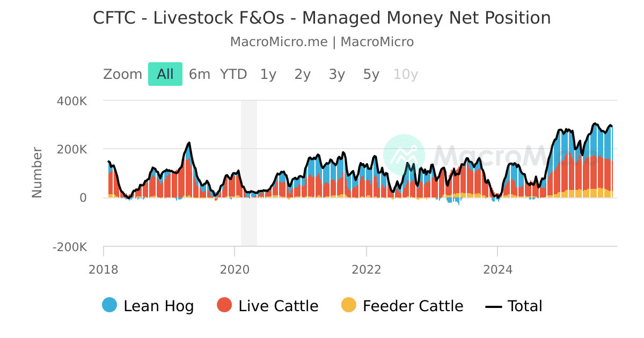Set zoom range to 6m
Screen dimensions: 644x338
coord(200,74)
